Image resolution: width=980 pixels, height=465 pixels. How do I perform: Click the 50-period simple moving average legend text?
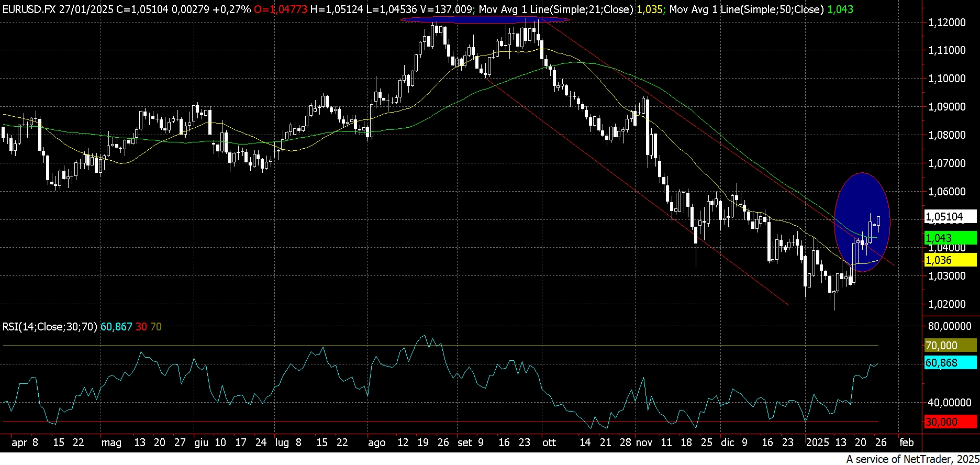(x=746, y=9)
